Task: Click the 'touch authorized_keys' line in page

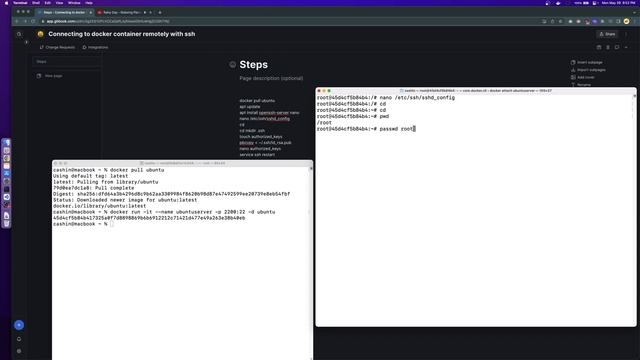Action: pos(261,137)
